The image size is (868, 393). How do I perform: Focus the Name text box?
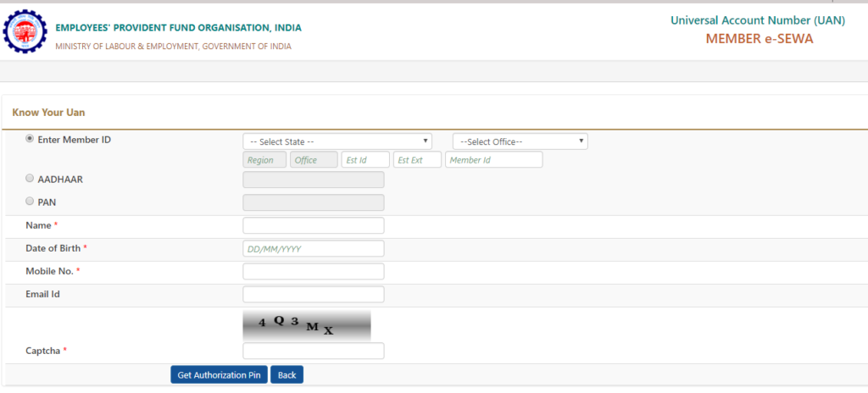tap(314, 225)
